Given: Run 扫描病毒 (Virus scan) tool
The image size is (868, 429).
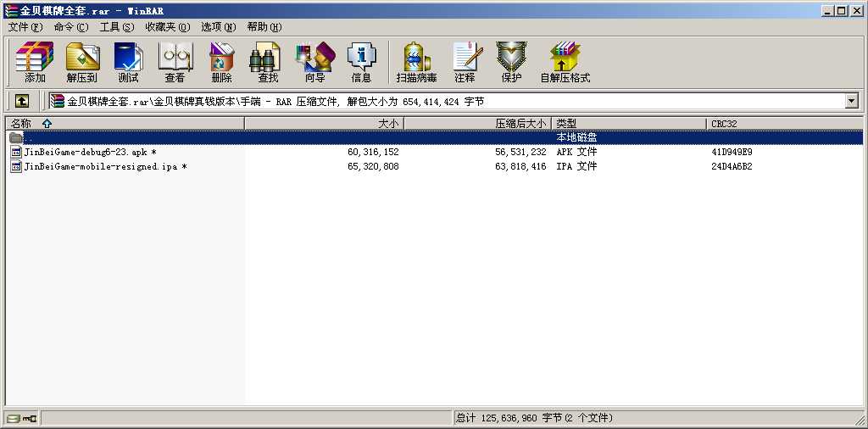Looking at the screenshot, I should coord(416,61).
